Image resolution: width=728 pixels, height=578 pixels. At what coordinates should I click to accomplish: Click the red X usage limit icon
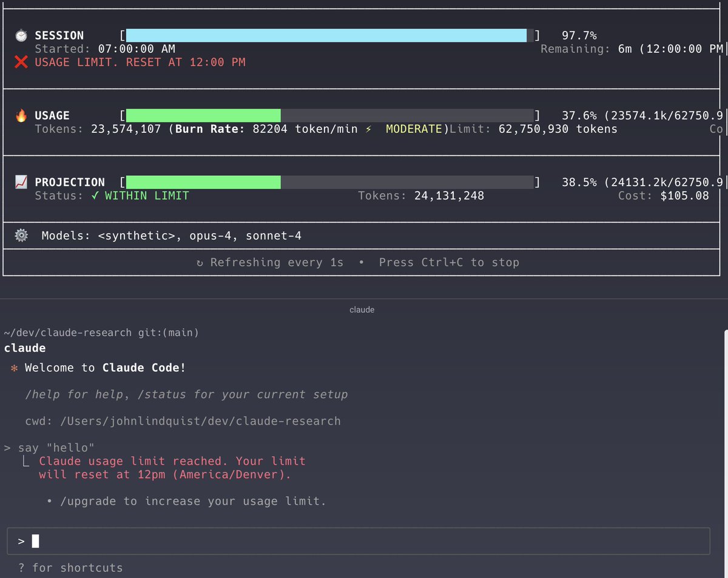pos(21,62)
